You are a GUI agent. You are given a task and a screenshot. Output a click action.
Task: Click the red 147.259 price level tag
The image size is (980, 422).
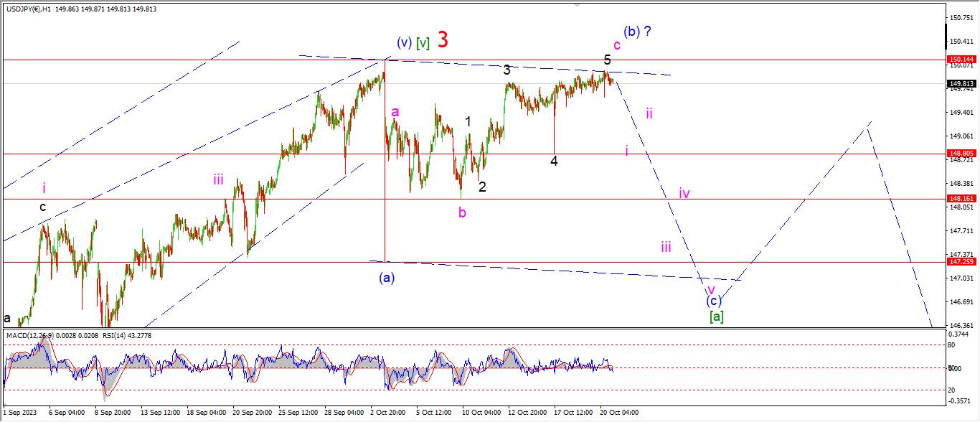click(960, 262)
